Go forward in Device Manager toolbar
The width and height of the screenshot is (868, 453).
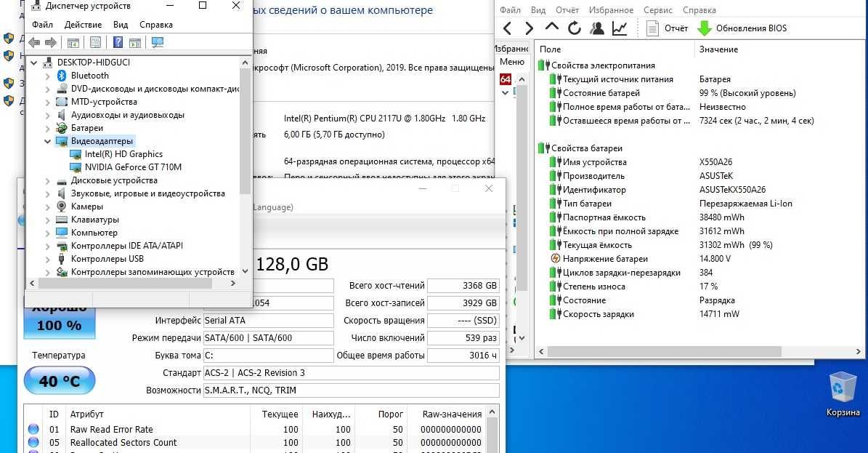[x=51, y=42]
